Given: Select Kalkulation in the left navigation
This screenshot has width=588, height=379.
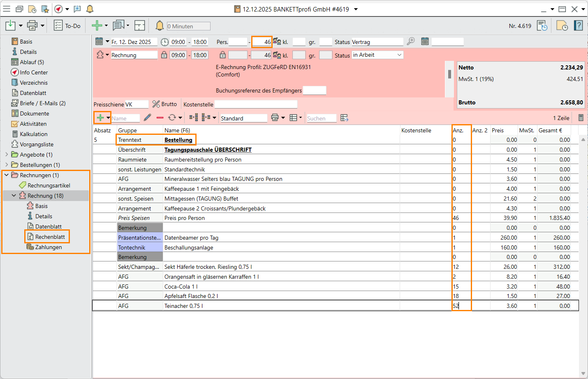Looking at the screenshot, I should (34, 134).
